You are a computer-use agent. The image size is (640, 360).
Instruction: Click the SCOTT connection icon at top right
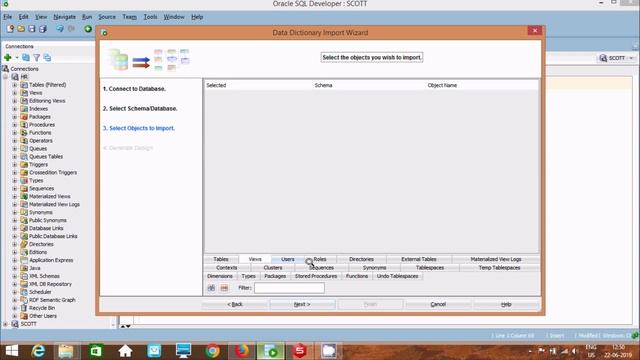point(603,58)
